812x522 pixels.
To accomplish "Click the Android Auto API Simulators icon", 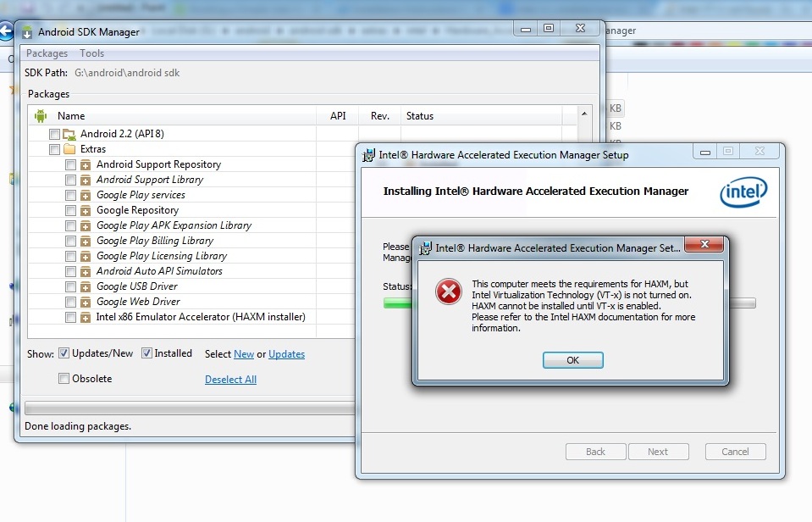I will click(86, 272).
